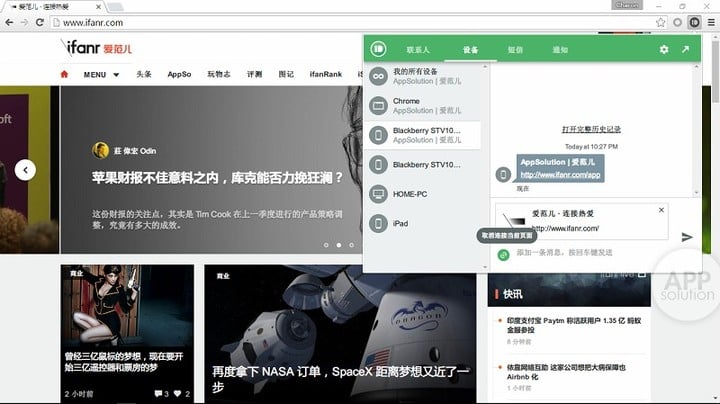
Task: Open the Airbnb 化 快讯 news item
Action: click(566, 372)
